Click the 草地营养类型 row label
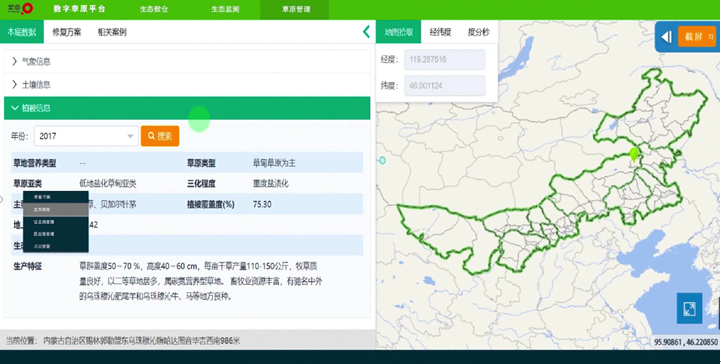Screen dimensions: 721x364 34,163
